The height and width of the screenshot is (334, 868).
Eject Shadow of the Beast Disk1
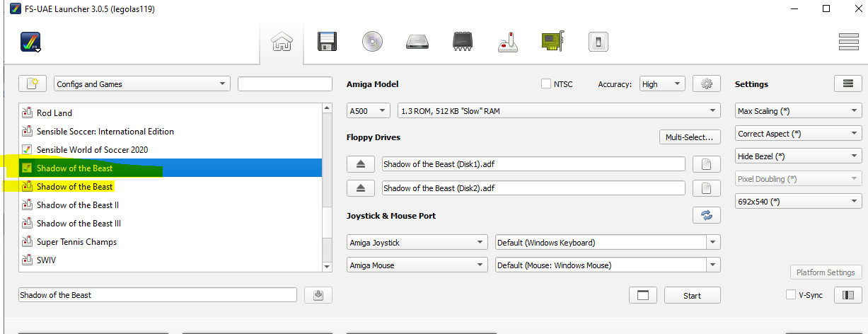click(x=361, y=164)
